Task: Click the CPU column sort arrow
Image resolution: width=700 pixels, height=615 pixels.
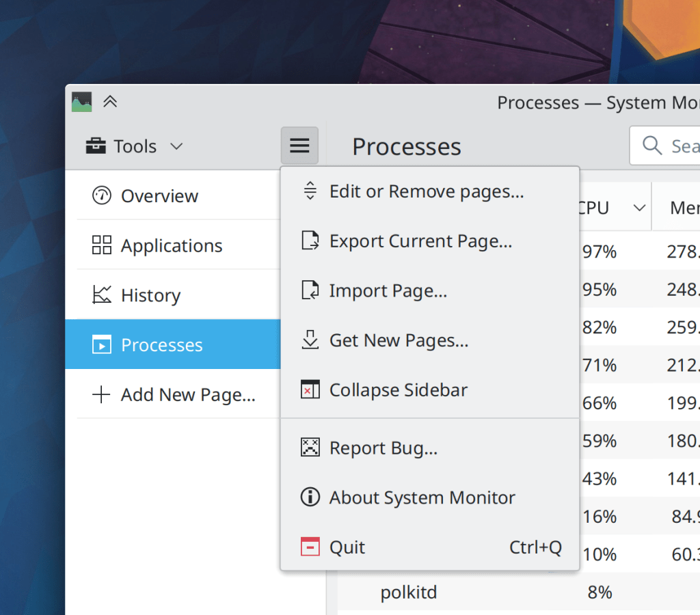Action: coord(639,208)
